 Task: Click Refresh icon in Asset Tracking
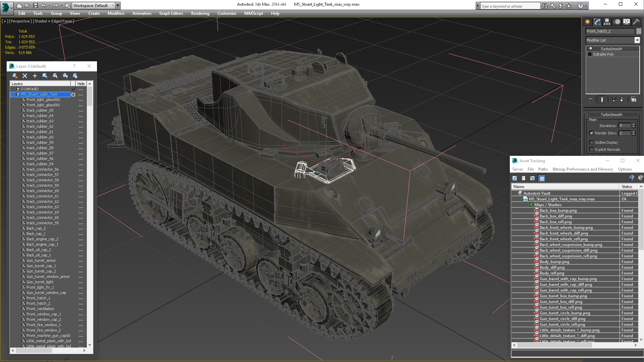point(515,178)
